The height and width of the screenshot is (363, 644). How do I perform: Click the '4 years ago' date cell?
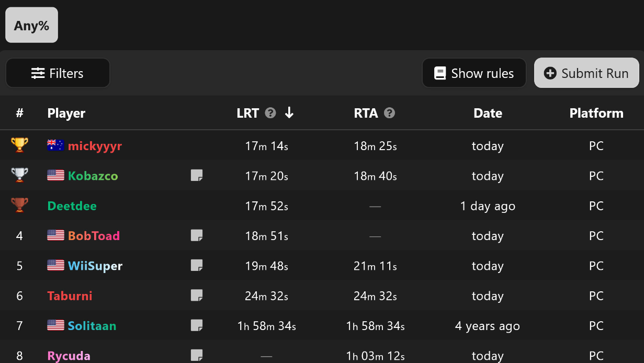click(488, 326)
